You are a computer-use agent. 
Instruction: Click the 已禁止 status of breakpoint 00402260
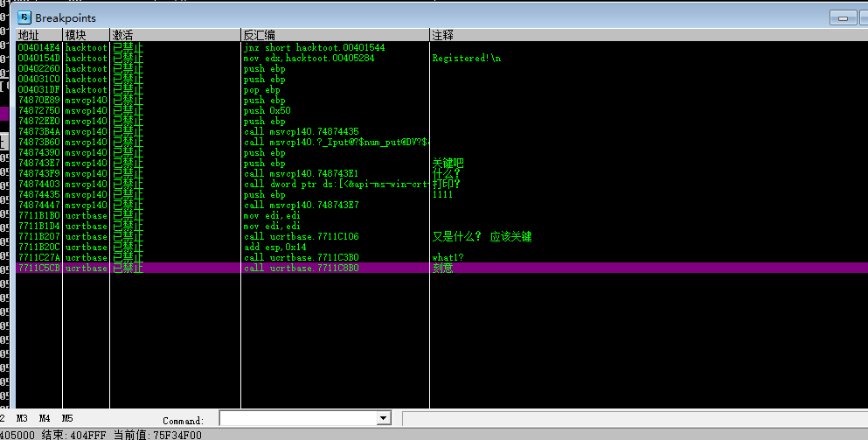[x=128, y=68]
